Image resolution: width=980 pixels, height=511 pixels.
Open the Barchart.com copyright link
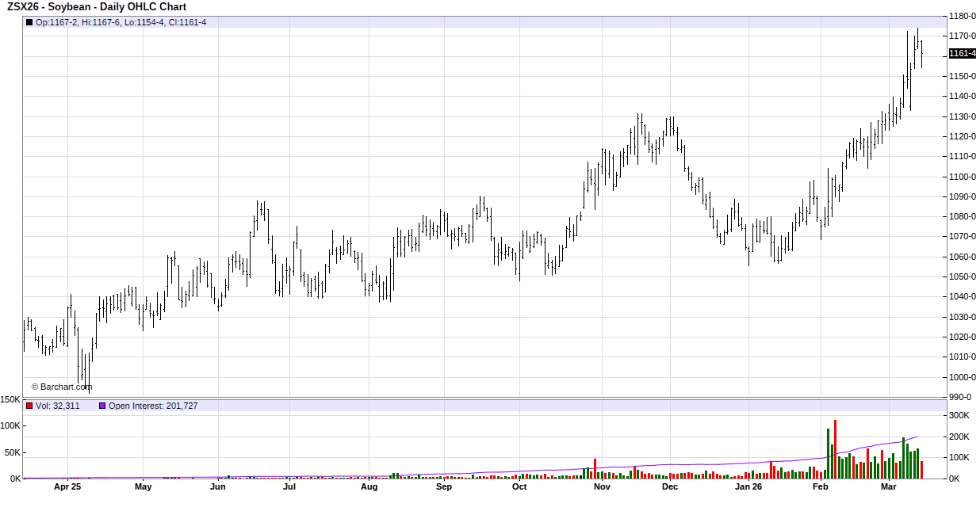click(x=61, y=387)
